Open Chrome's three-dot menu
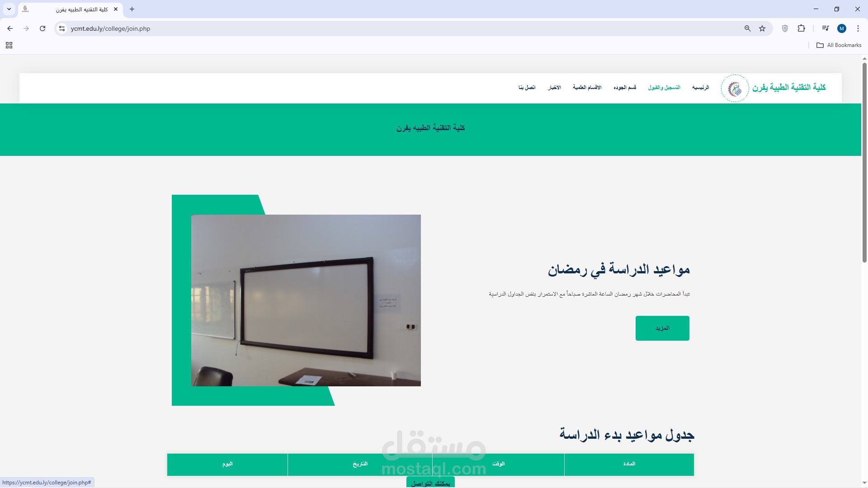Image resolution: width=868 pixels, height=488 pixels. (x=858, y=28)
